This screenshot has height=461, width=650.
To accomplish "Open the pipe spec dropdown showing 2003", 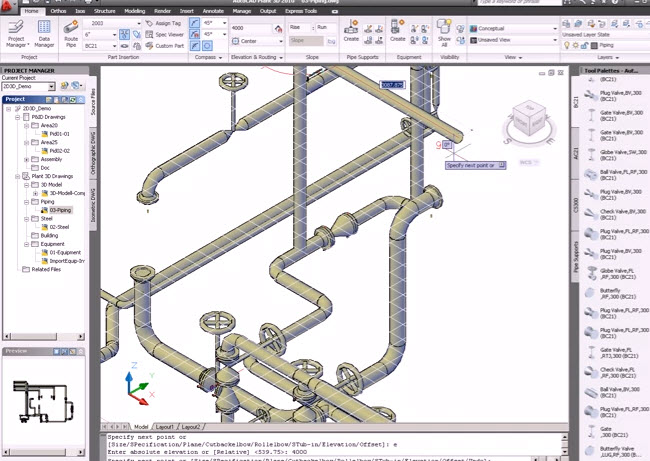I will [x=112, y=23].
